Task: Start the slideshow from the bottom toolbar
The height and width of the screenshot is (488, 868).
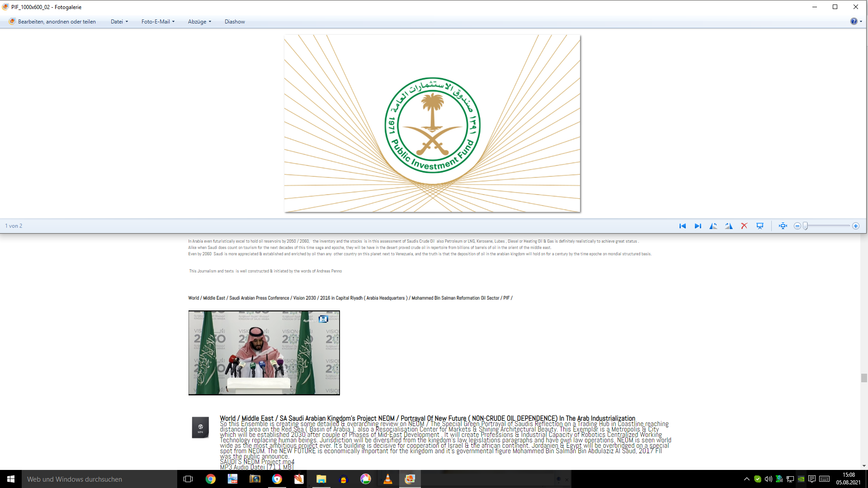Action: pos(760,226)
